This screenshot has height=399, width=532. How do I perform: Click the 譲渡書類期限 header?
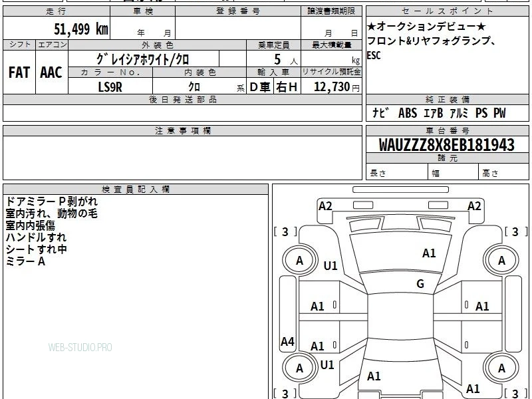click(331, 11)
